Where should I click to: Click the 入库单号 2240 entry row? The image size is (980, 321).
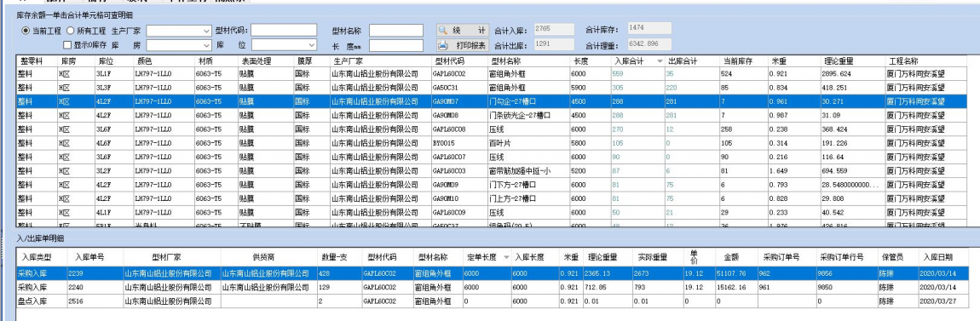coord(493,287)
